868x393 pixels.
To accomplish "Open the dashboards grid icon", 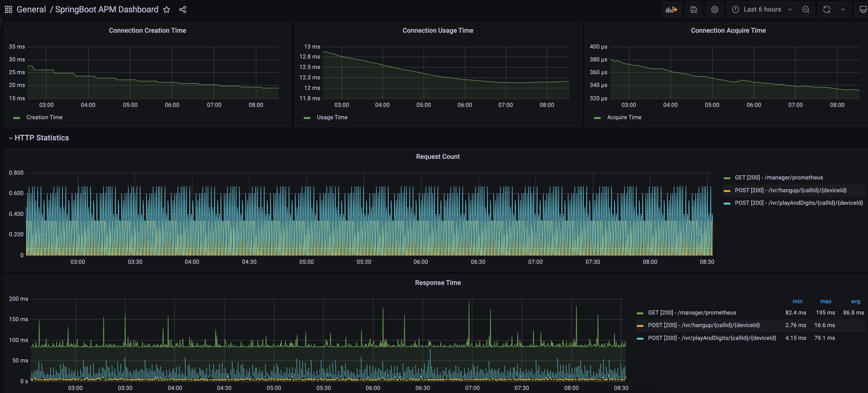I will coord(9,9).
